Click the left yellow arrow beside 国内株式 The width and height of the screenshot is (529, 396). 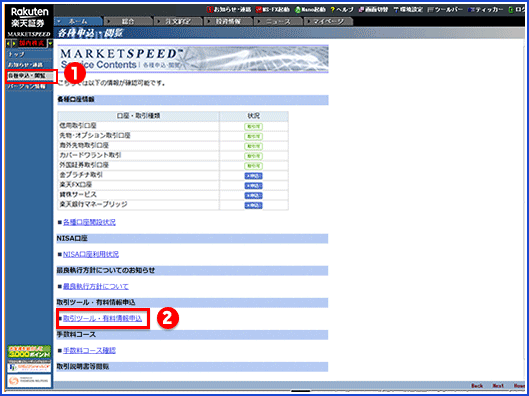(x=9, y=43)
